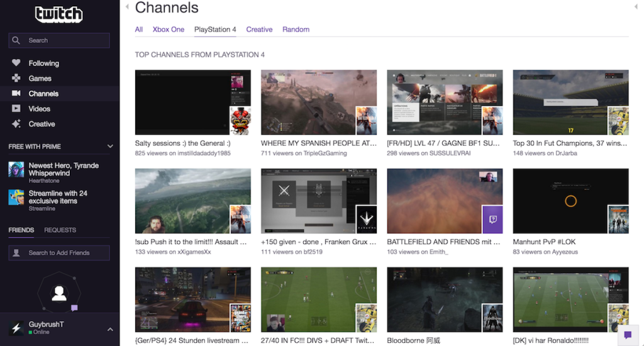Click the Hearthstone offer thumbnail icon
644x346 pixels.
pyautogui.click(x=16, y=169)
